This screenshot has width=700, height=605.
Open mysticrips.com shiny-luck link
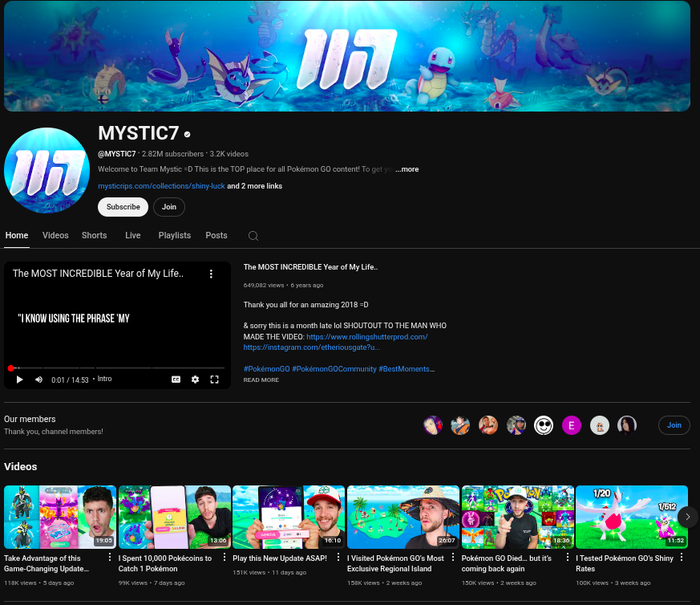point(161,186)
